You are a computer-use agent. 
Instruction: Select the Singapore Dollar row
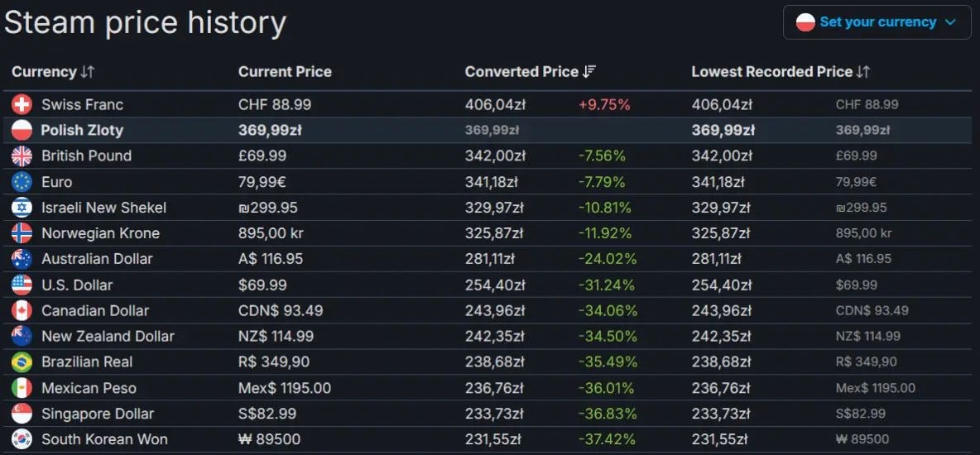point(98,414)
